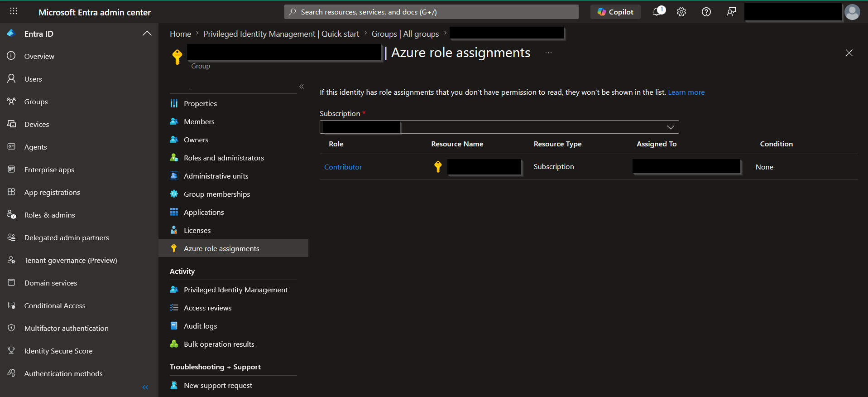The height and width of the screenshot is (397, 868).
Task: Open the settings gear
Action: (x=681, y=12)
